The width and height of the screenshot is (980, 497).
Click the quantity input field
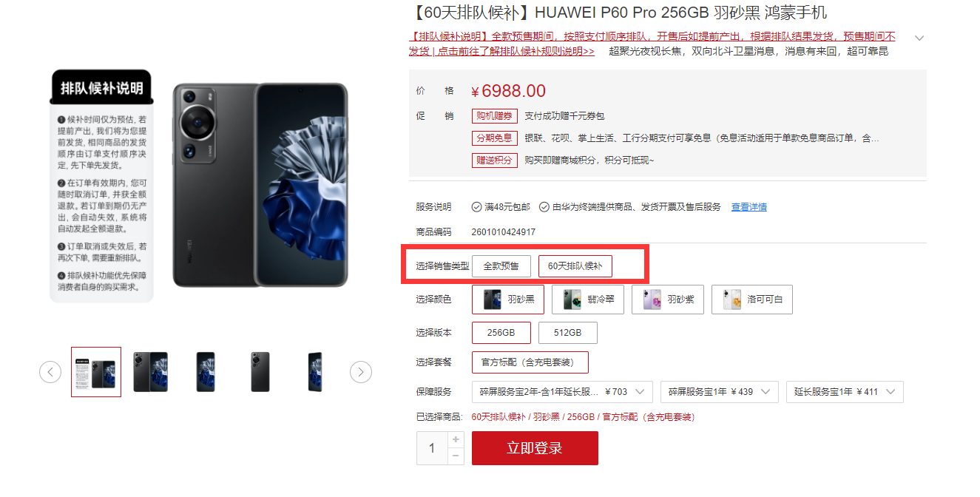[x=432, y=448]
